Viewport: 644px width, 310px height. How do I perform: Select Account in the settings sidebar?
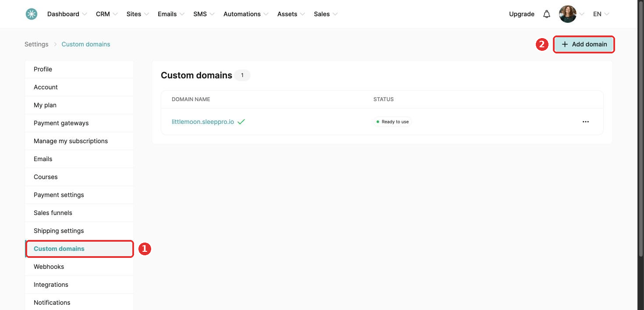79,87
